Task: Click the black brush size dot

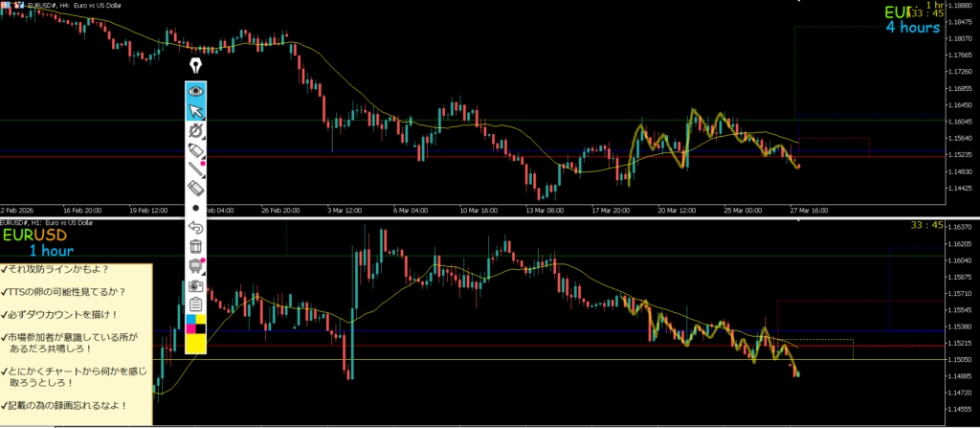Action: (x=196, y=208)
